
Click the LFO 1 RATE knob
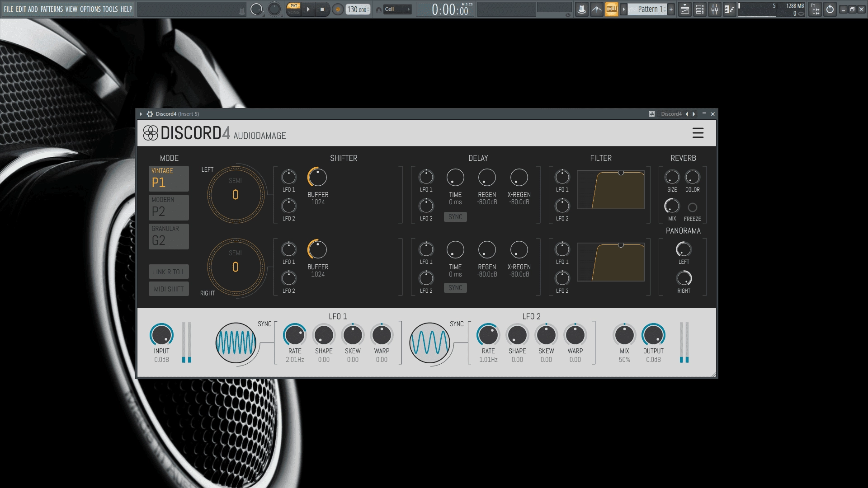(x=295, y=335)
